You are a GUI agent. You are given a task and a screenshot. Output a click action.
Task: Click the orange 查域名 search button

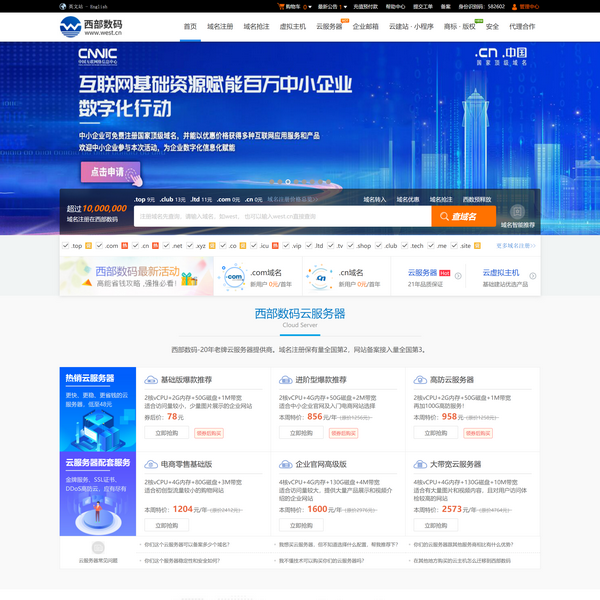[x=463, y=216]
